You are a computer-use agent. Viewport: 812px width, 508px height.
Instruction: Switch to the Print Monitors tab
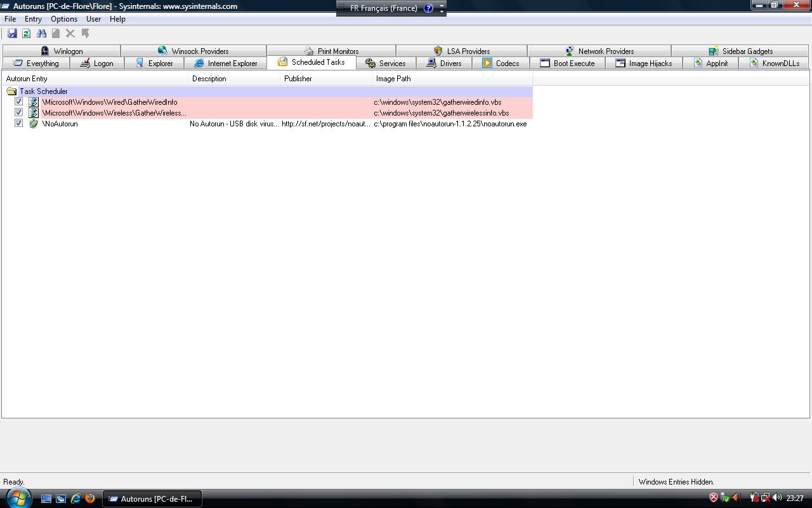pos(331,51)
